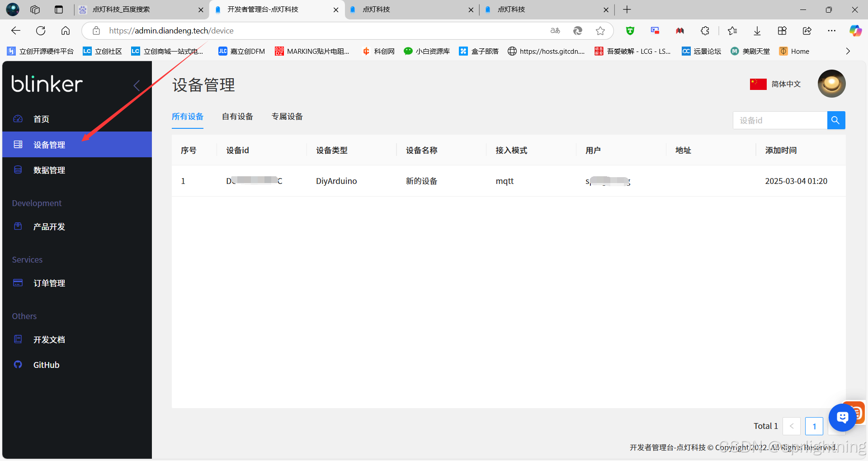
Task: Click the site info lock icon
Action: coord(96,30)
